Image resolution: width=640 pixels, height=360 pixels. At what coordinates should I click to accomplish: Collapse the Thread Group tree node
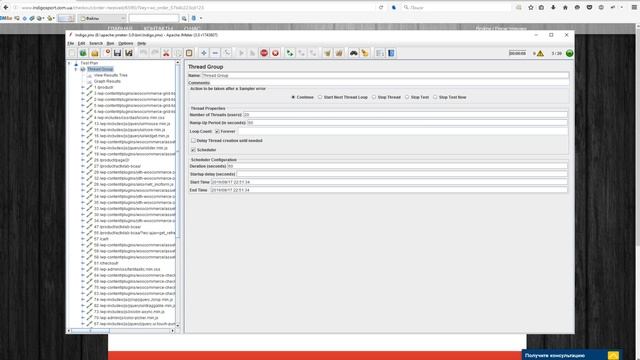76,69
